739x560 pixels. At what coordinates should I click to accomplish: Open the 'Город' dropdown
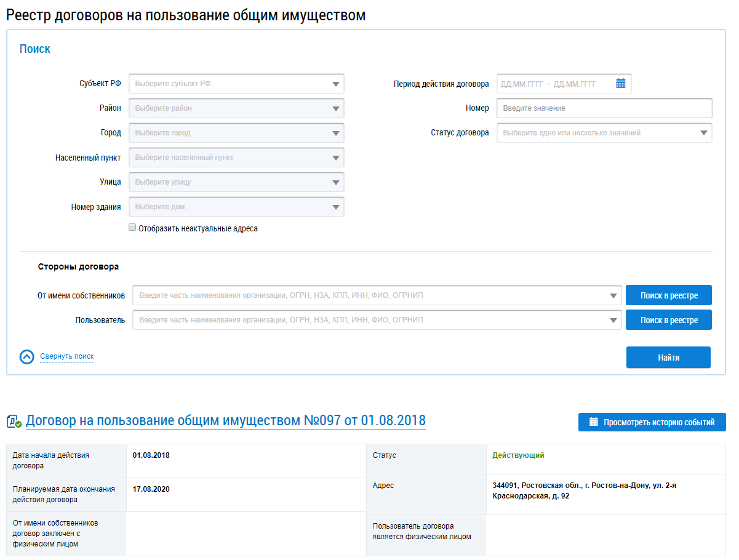point(236,133)
